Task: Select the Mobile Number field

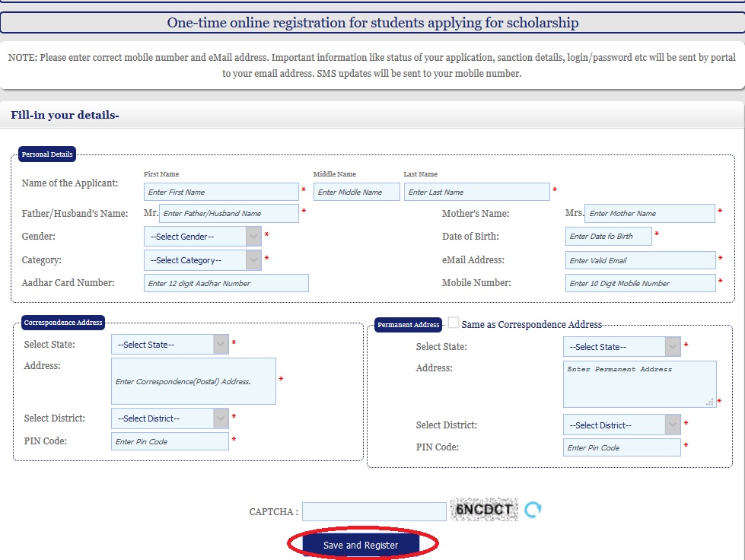Action: click(x=641, y=283)
